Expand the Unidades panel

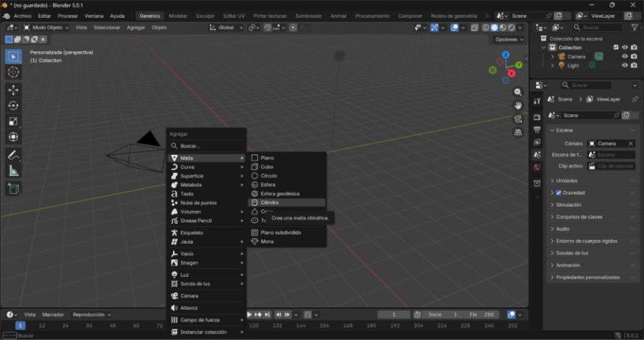pyautogui.click(x=566, y=180)
